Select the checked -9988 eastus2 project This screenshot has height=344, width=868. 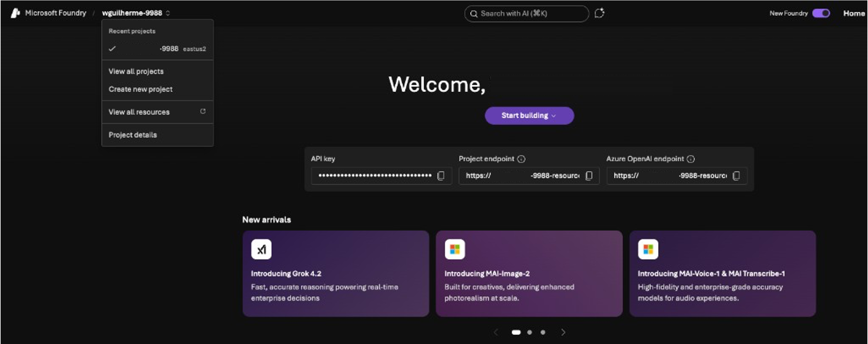[157, 49]
